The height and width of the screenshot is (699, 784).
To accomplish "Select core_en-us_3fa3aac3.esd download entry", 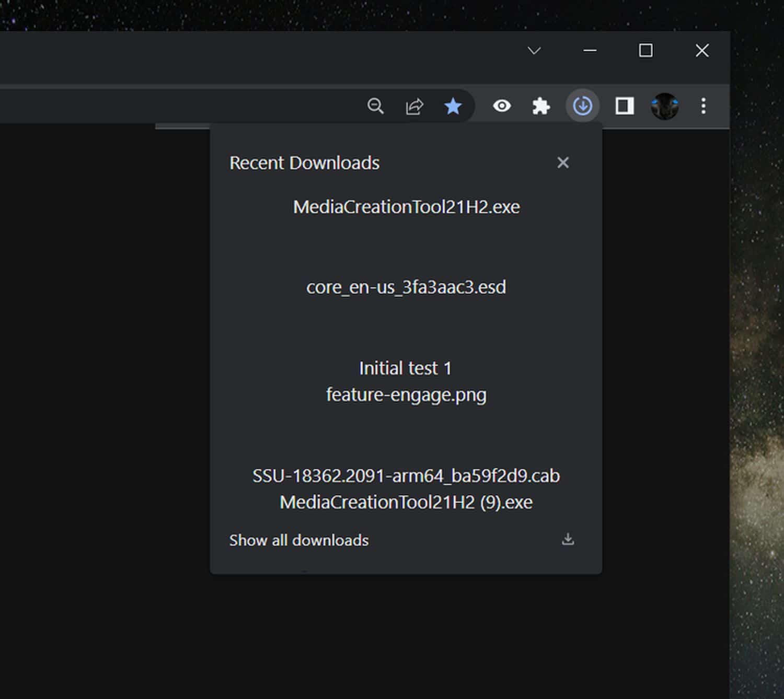I will coord(406,287).
